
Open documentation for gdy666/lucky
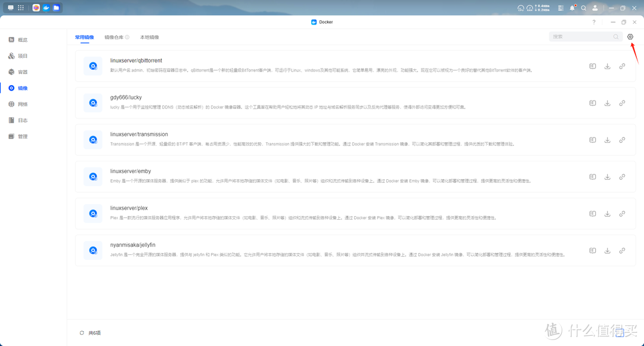coord(593,103)
